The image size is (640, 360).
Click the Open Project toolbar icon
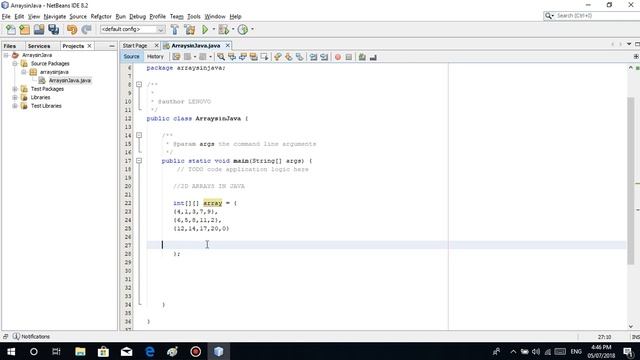[39, 29]
